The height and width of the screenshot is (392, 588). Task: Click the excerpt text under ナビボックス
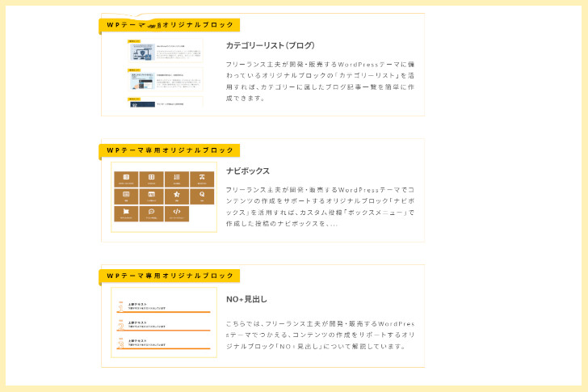pyautogui.click(x=320, y=207)
